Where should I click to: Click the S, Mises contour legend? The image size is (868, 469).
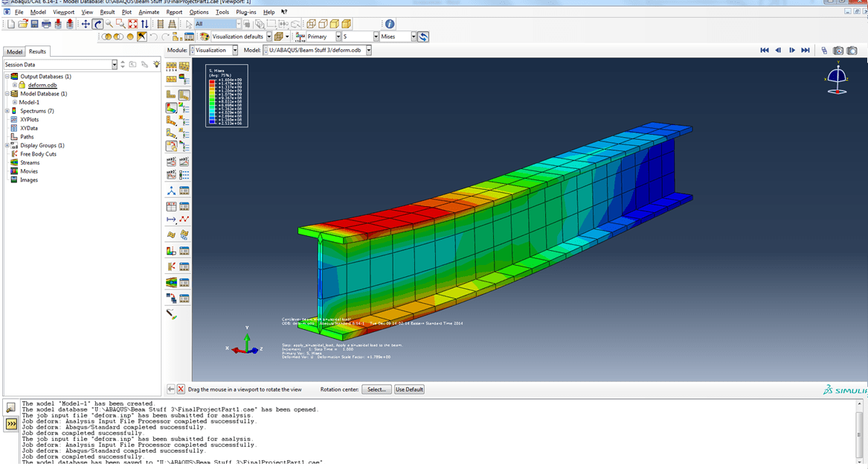tap(226, 96)
